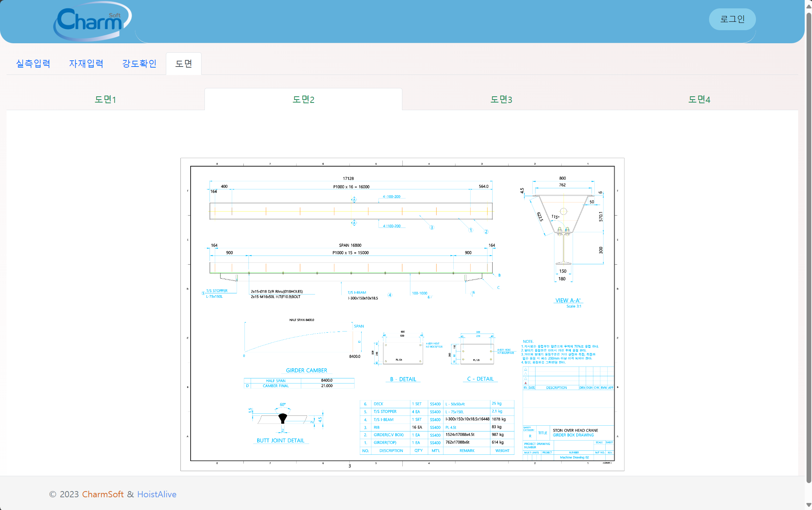Image resolution: width=812 pixels, height=510 pixels.
Task: Follow the CharmSoft footer link
Action: click(103, 494)
